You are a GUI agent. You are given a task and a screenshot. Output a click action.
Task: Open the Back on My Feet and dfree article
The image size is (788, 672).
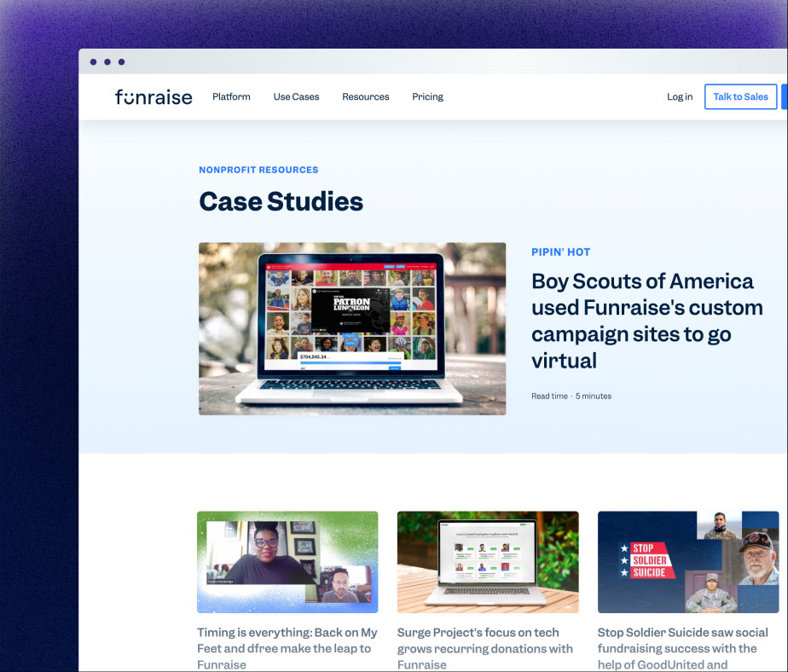click(x=287, y=649)
